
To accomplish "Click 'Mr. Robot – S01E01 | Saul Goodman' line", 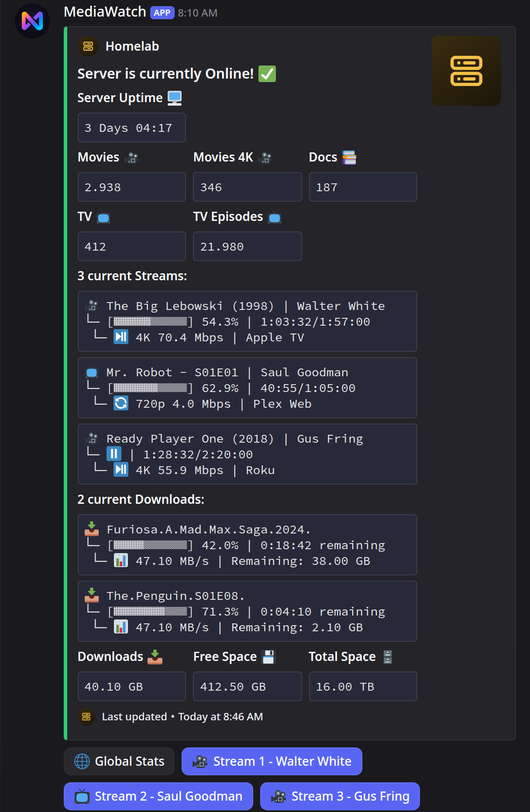I will [227, 372].
